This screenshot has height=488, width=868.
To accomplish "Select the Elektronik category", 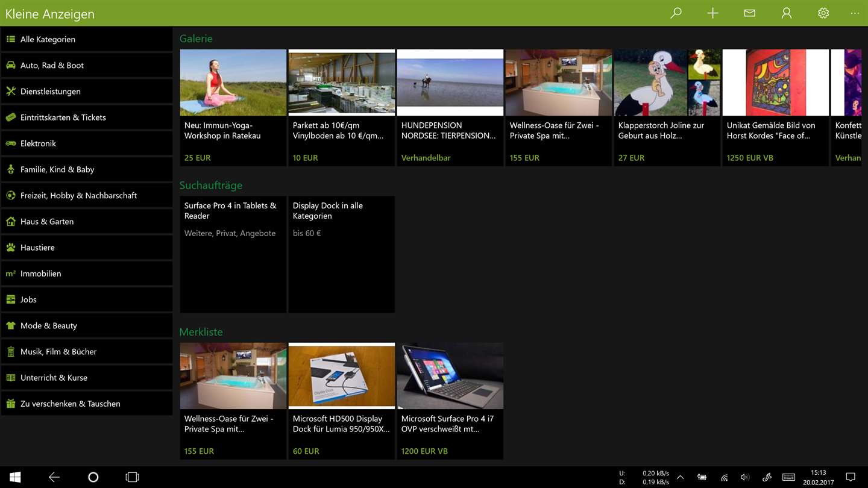I will point(87,143).
